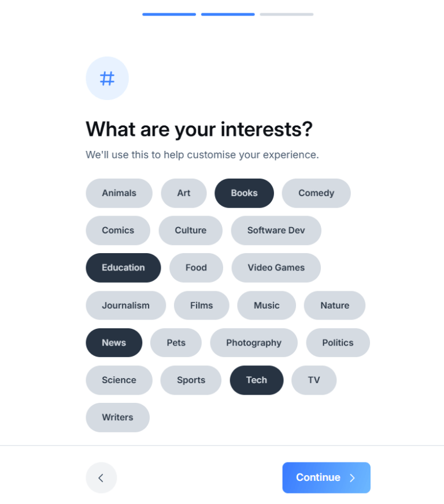Screen dimensions: 444x504
Task: Click the first progress bar segment
Action: pos(169,14)
